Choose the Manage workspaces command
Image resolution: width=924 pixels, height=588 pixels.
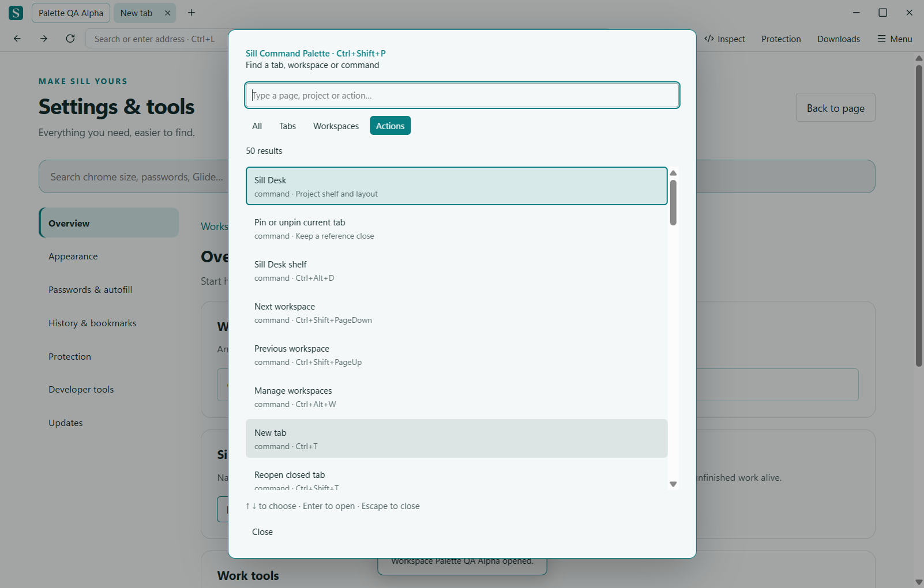point(456,397)
